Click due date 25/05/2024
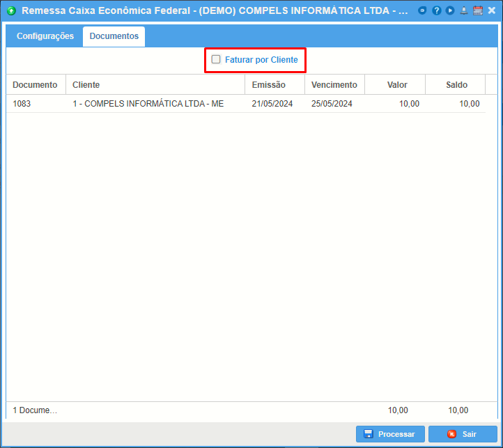 pos(332,104)
